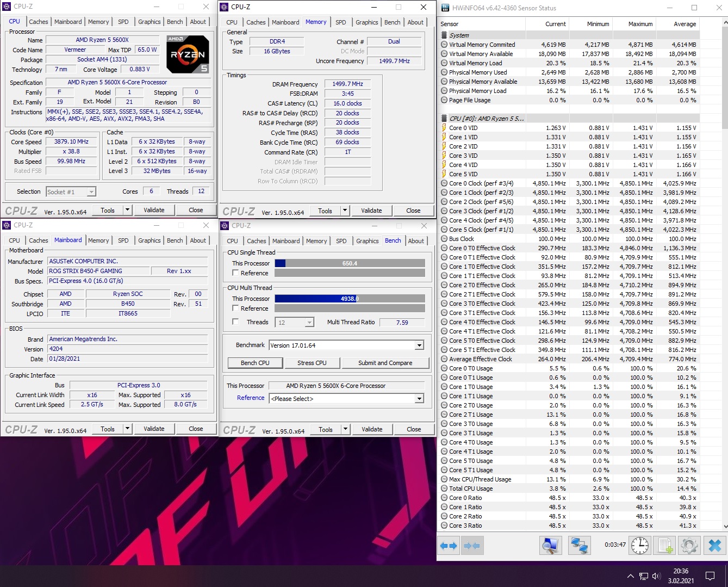The image size is (728, 587).
Task: Open the Threads count 12 dropdown
Action: [x=295, y=322]
